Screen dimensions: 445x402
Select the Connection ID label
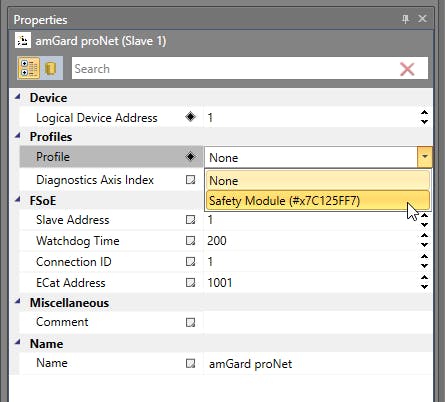click(74, 262)
